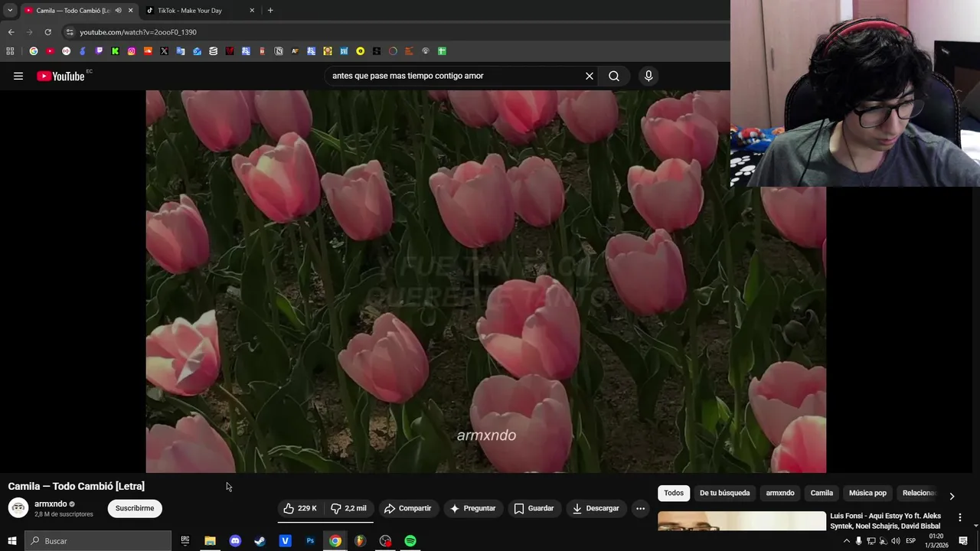Screen dimensions: 980x551
Task: Open the Luis Fonsi video thumbnail
Action: tap(742, 521)
